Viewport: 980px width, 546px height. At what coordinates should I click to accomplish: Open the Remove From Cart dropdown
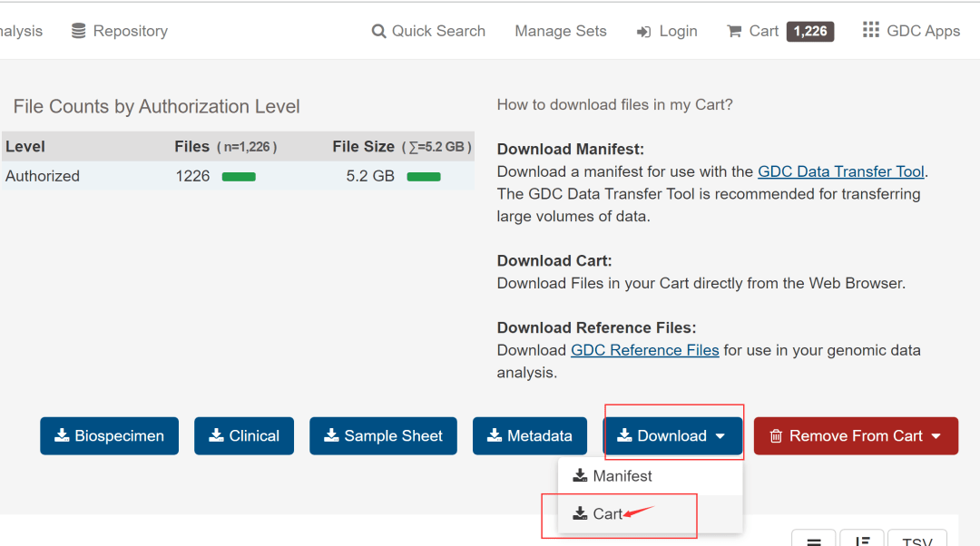point(856,436)
